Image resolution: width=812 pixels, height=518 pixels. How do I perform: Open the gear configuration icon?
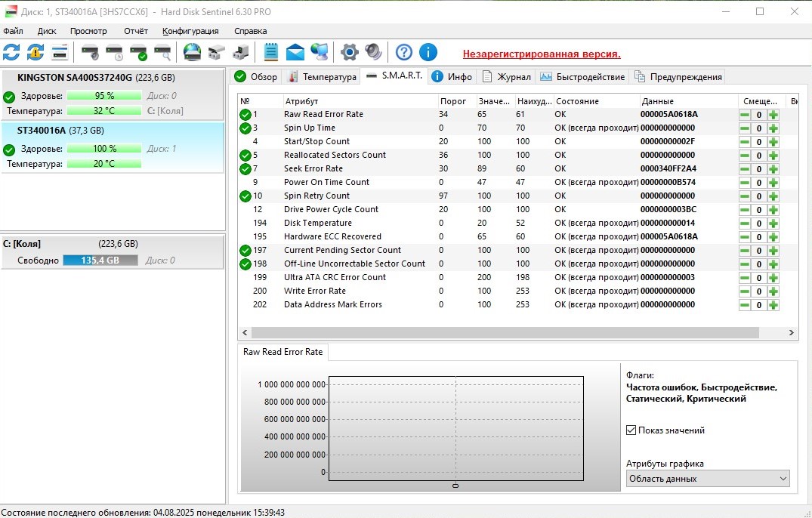click(349, 52)
